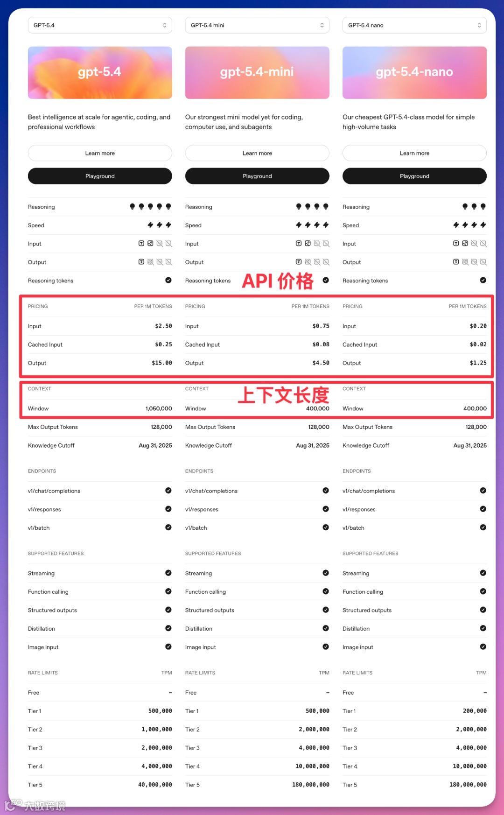This screenshot has width=504, height=815.
Task: Click the Structured outputs checkmark for GPT-5.4 nano
Action: click(483, 610)
